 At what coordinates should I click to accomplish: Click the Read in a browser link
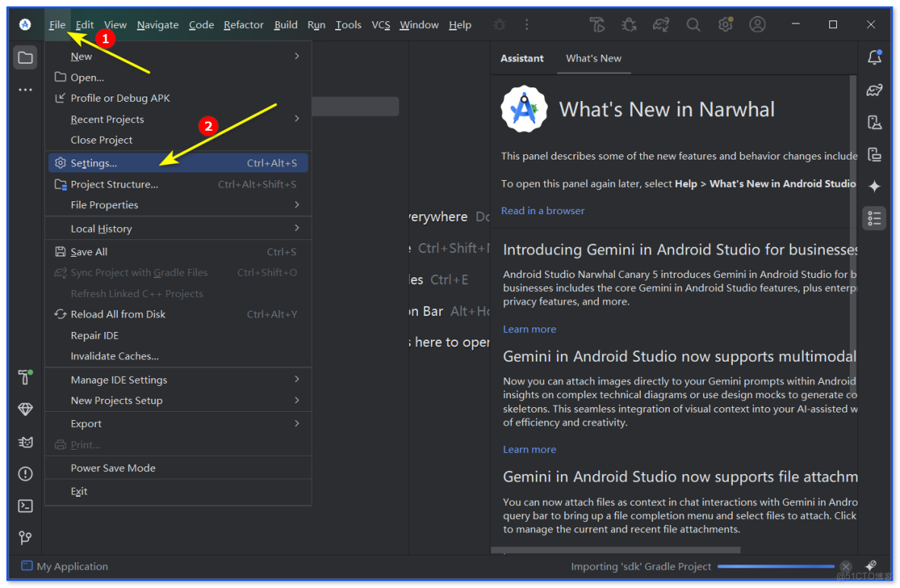click(543, 210)
